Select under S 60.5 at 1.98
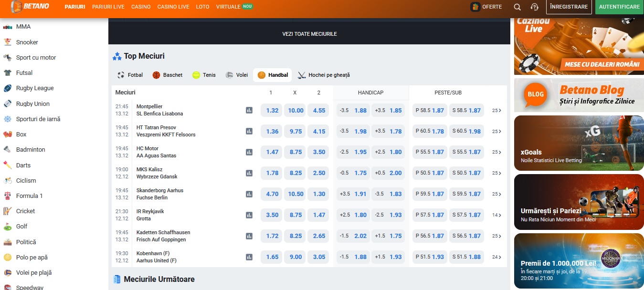Image resolution: width=644 pixels, height=290 pixels. click(x=466, y=131)
